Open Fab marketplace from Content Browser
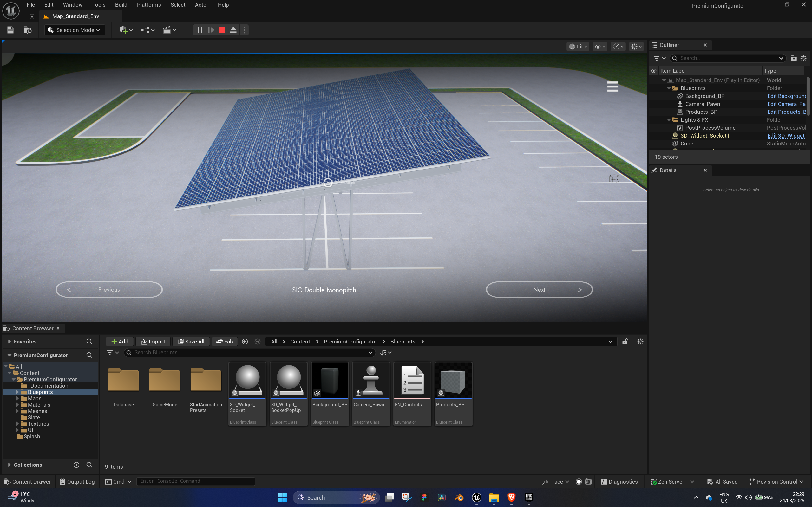This screenshot has width=812, height=507. (225, 341)
